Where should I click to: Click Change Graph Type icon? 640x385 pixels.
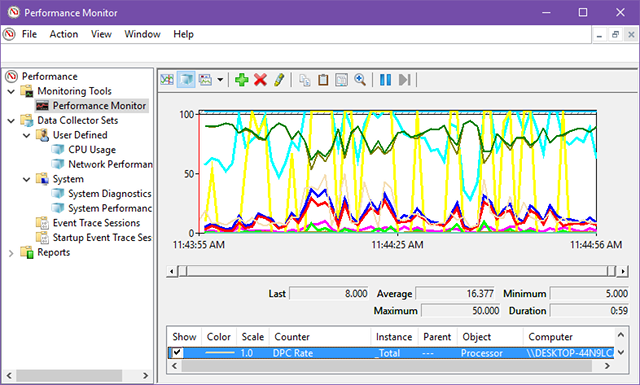205,80
